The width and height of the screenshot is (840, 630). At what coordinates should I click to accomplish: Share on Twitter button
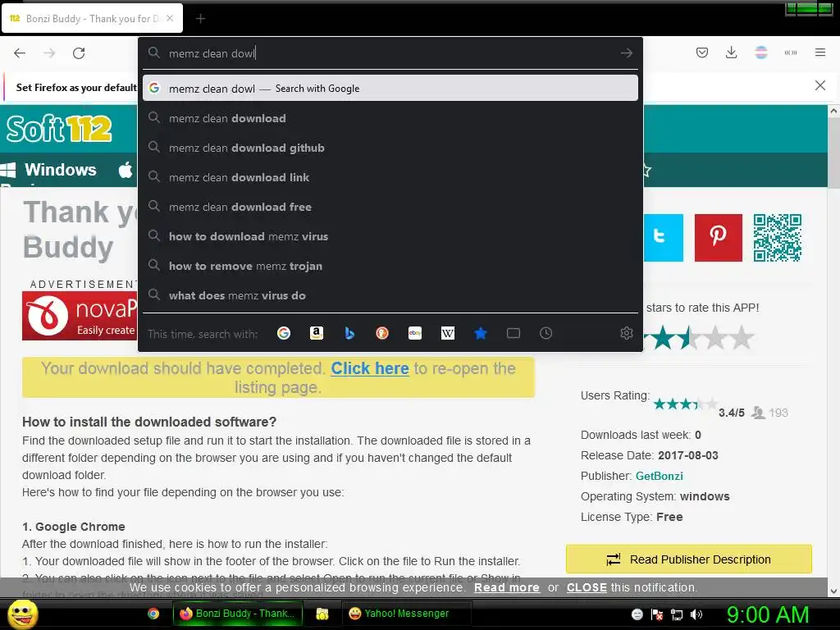pos(663,238)
